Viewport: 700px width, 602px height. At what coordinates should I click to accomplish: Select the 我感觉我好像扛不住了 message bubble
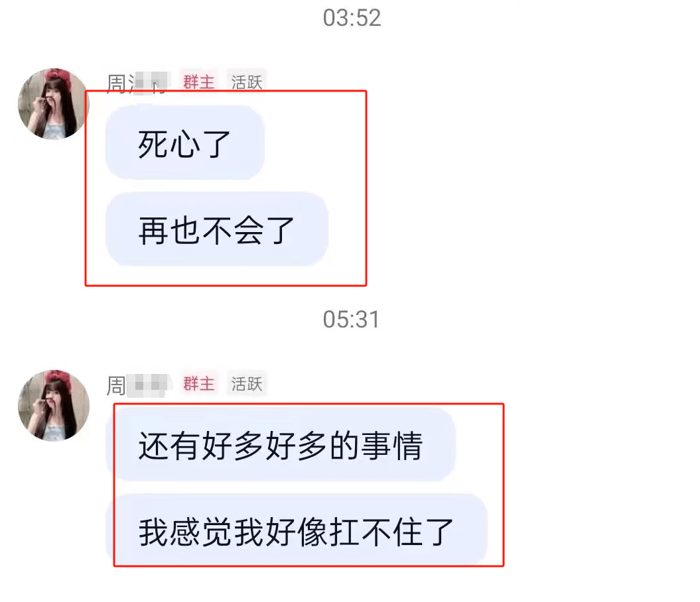pos(297,530)
